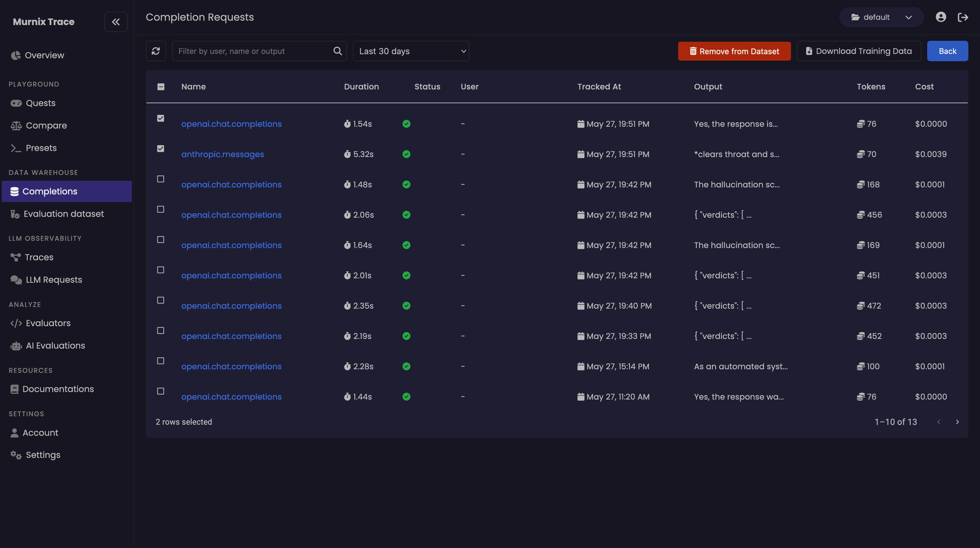Click Remove from Dataset button
This screenshot has height=548, width=980.
[734, 51]
